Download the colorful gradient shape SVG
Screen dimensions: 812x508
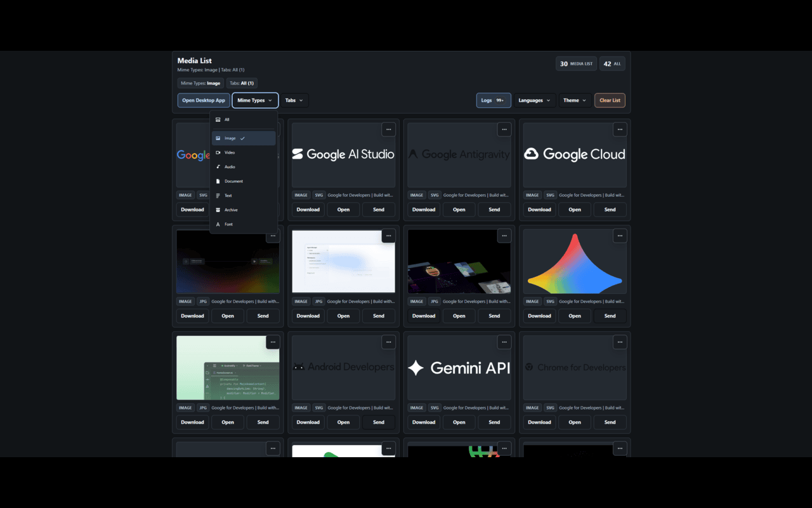[539, 316]
